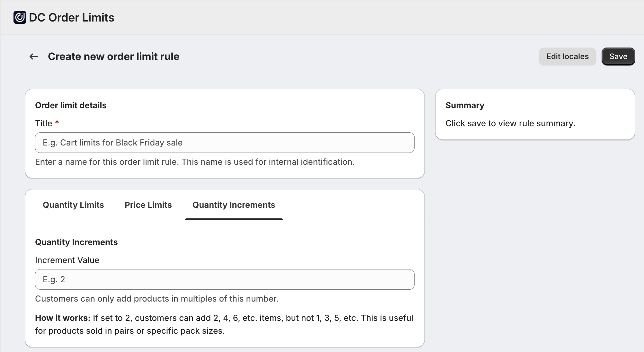Focus the Increment Value input field
Screen dimensions: 644x352
225,279
